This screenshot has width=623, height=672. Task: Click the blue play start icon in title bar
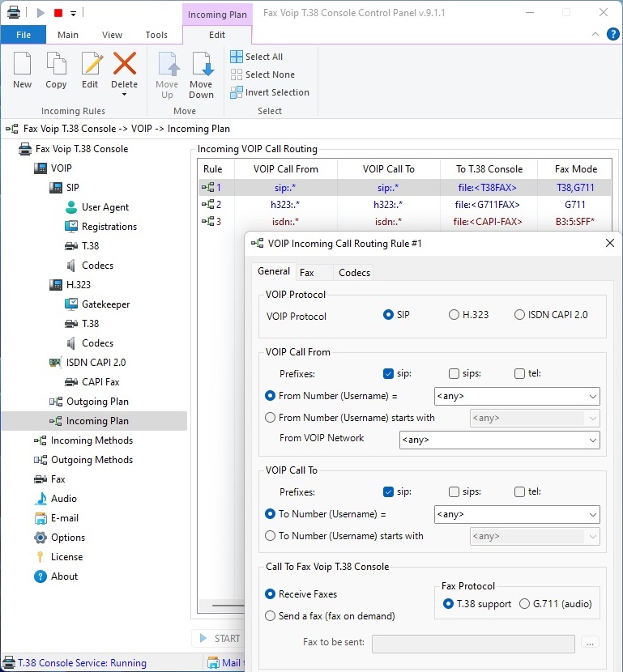tap(41, 13)
